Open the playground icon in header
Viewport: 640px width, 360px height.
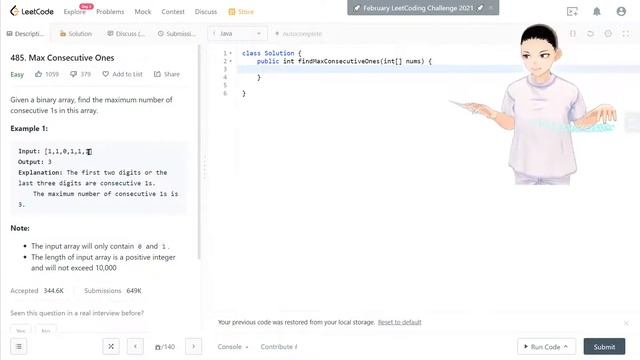point(572,11)
